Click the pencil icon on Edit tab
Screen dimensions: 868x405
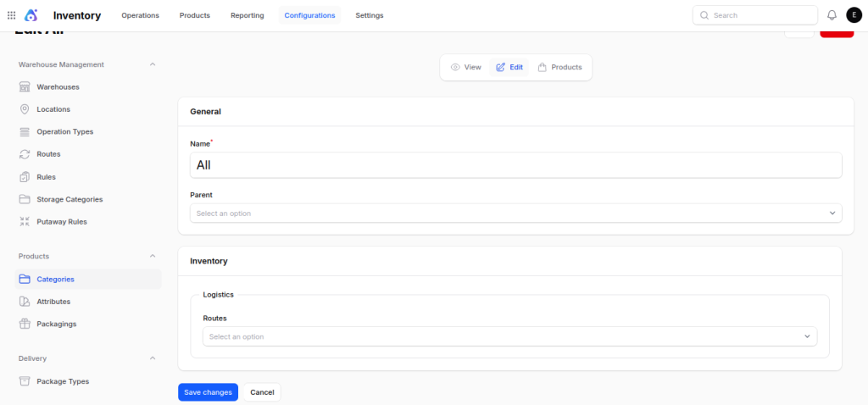(x=500, y=67)
